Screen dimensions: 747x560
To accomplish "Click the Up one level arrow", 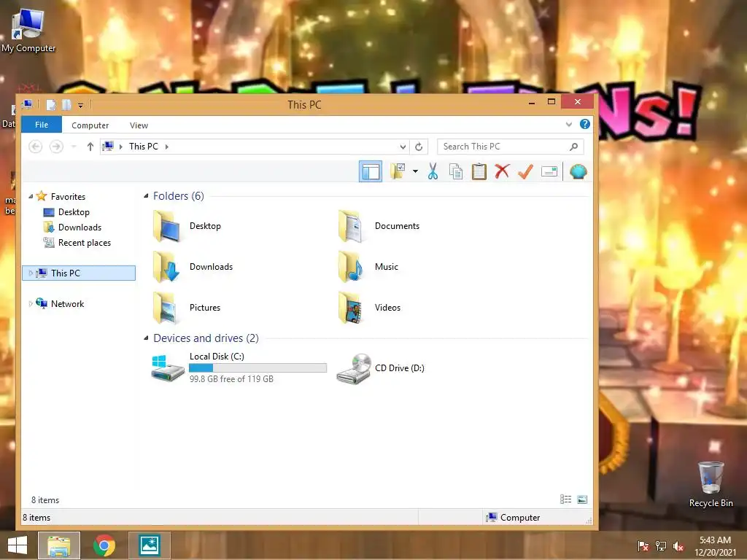I will point(90,146).
